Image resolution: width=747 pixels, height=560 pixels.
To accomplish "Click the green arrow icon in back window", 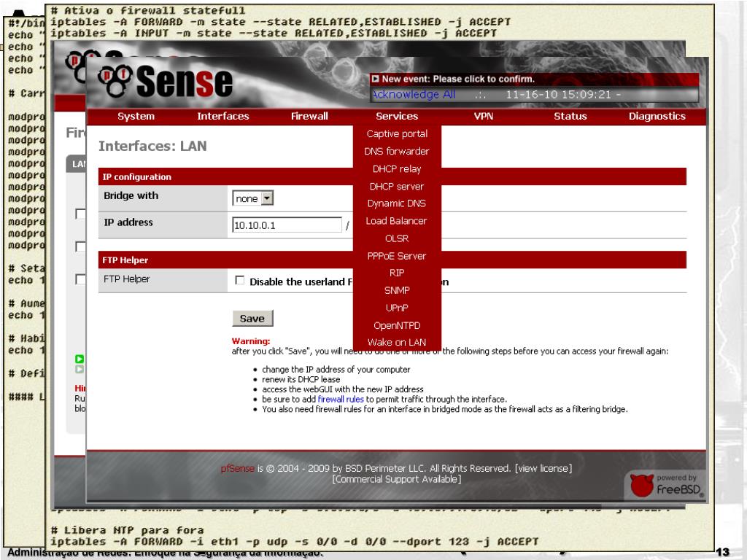I will coord(80,359).
